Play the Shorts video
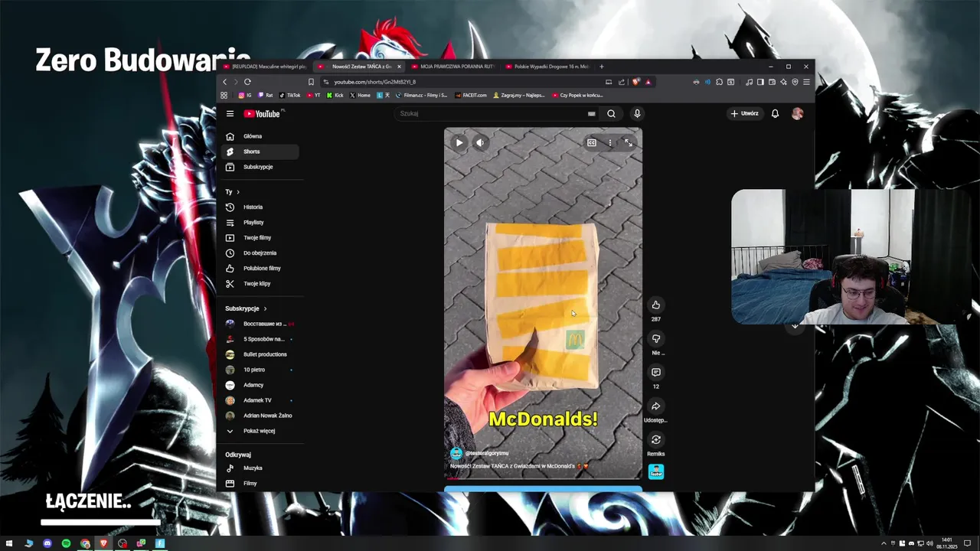Screen dimensions: 980x551 click(459, 142)
